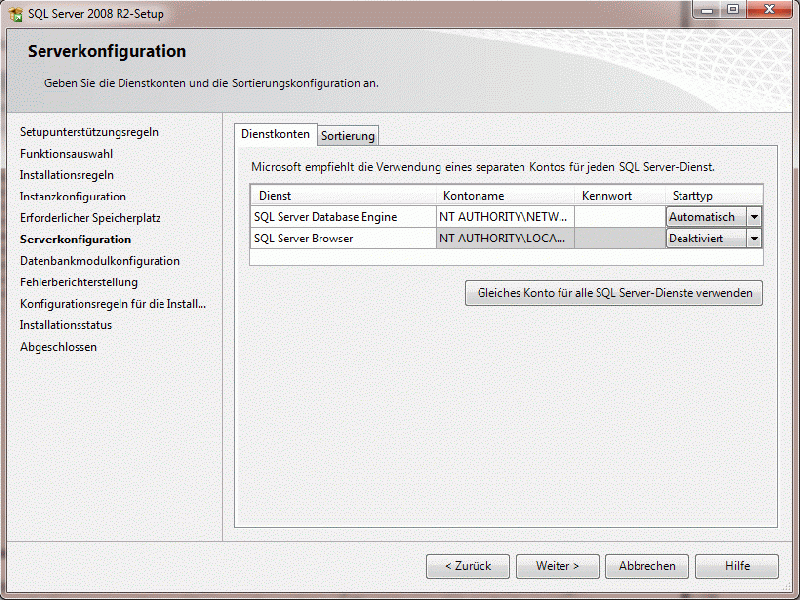Click Kennwort field for SQL Server Database Engine

click(x=620, y=217)
